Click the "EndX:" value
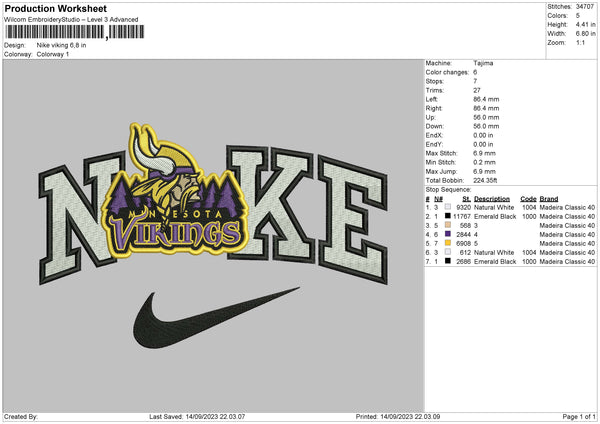600x424 pixels. (483, 135)
